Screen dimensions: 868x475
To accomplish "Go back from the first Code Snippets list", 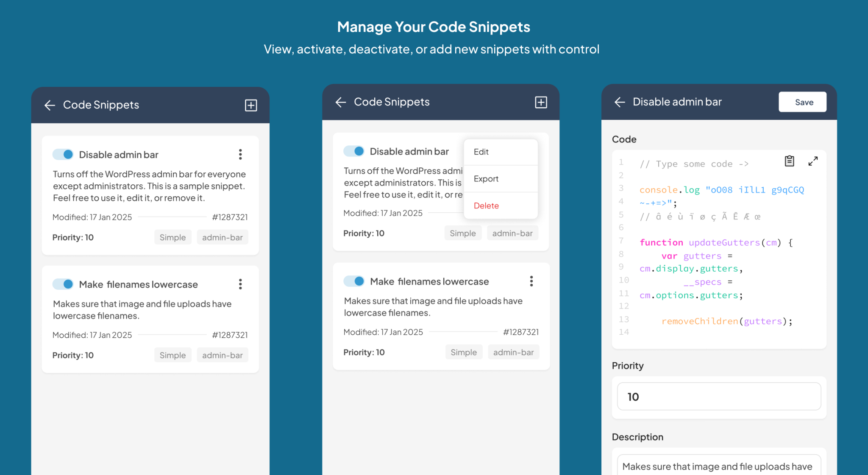I will [50, 106].
